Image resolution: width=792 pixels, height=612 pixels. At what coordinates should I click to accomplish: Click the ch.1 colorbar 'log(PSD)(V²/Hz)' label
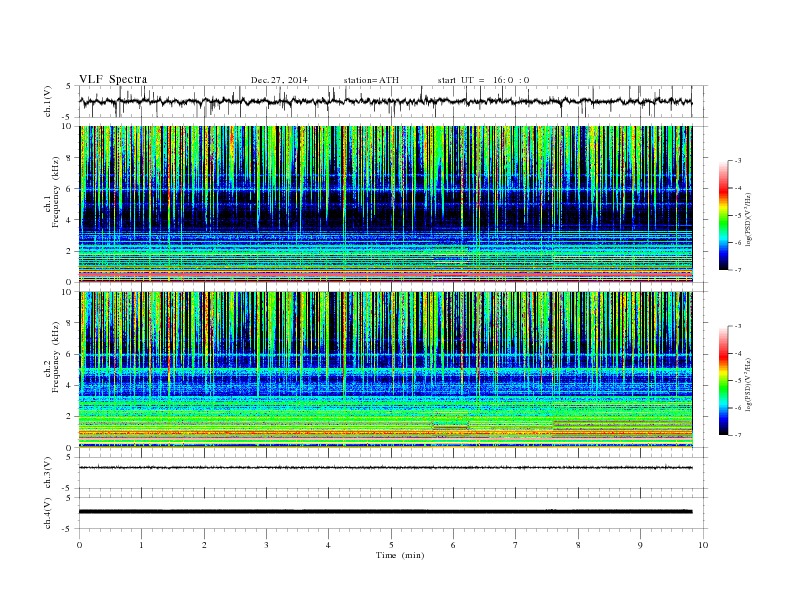tap(748, 219)
